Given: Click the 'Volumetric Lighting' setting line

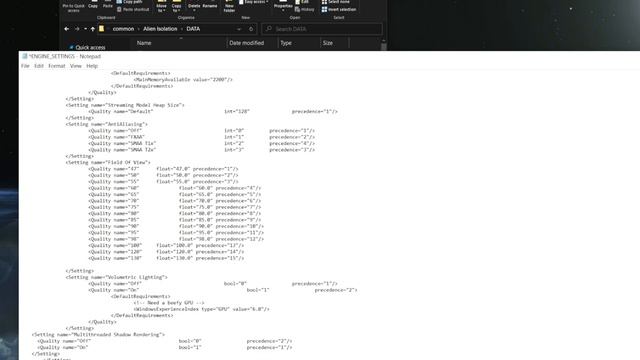Looking at the screenshot, I should (x=116, y=277).
